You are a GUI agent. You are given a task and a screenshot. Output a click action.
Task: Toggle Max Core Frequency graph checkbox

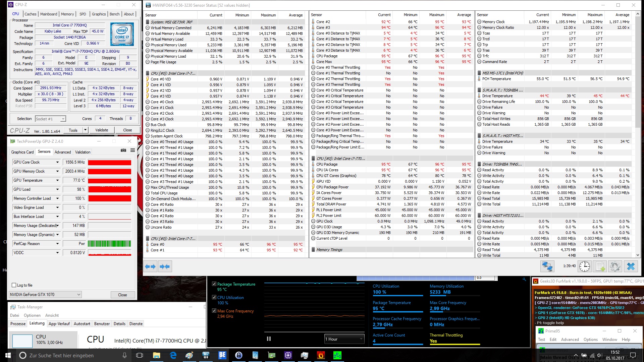tap(214, 311)
